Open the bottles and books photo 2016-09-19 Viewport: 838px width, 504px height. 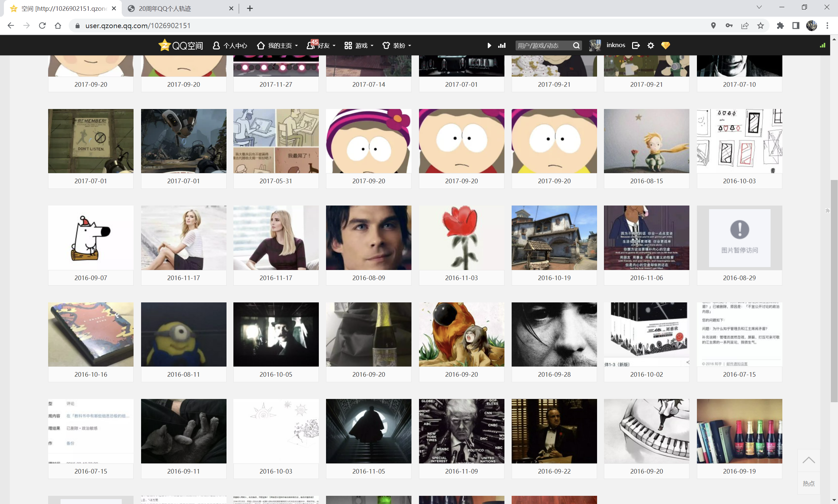coord(739,431)
